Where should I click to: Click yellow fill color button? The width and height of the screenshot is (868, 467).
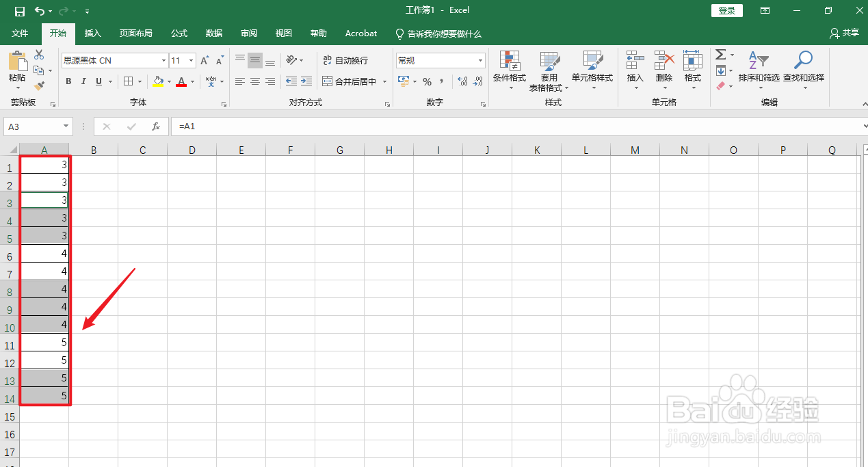coord(158,81)
